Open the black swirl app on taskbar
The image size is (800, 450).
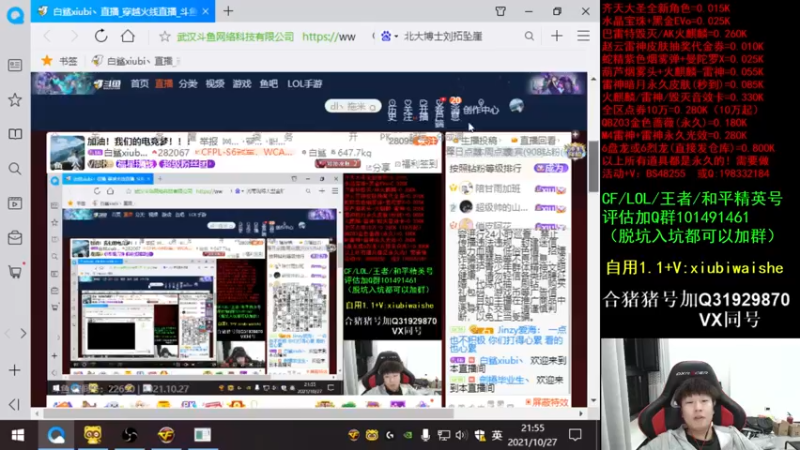129,435
